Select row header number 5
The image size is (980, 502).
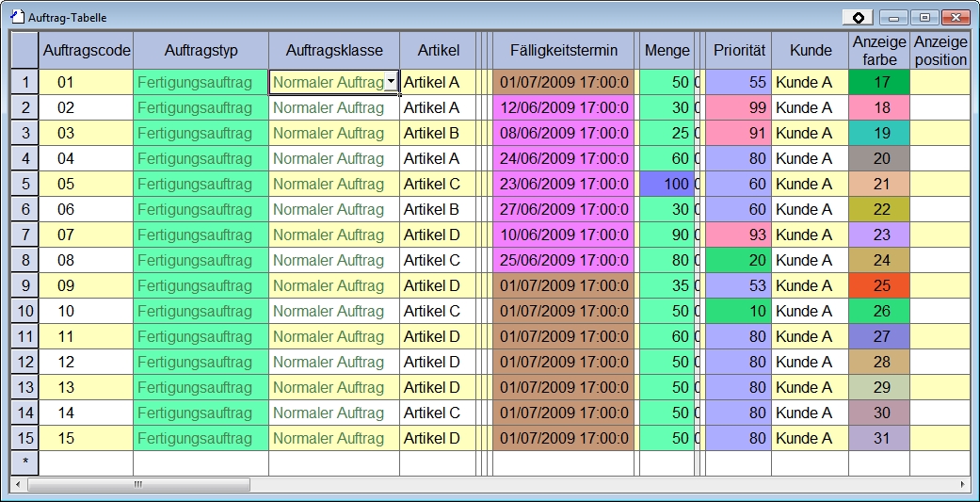click(24, 184)
